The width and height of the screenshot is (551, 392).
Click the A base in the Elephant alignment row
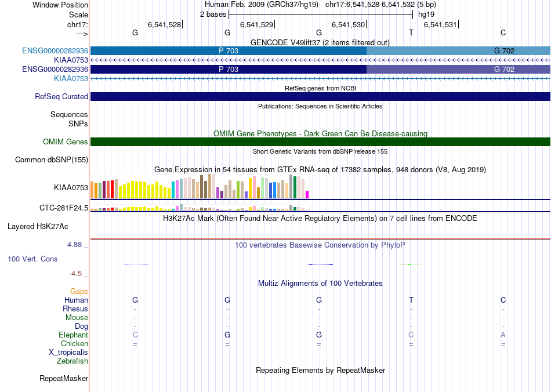click(x=503, y=335)
